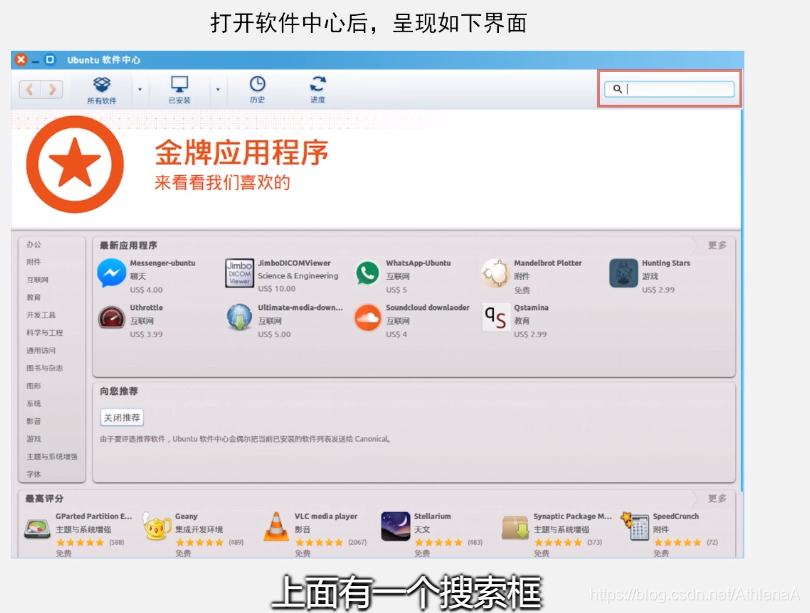Open the Hunting Stars app icon

[624, 273]
